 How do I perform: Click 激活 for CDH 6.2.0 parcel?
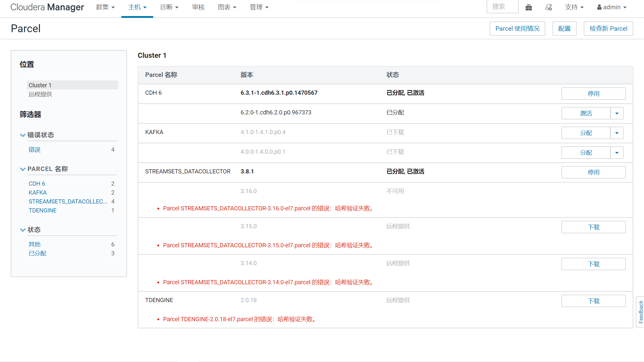click(586, 113)
